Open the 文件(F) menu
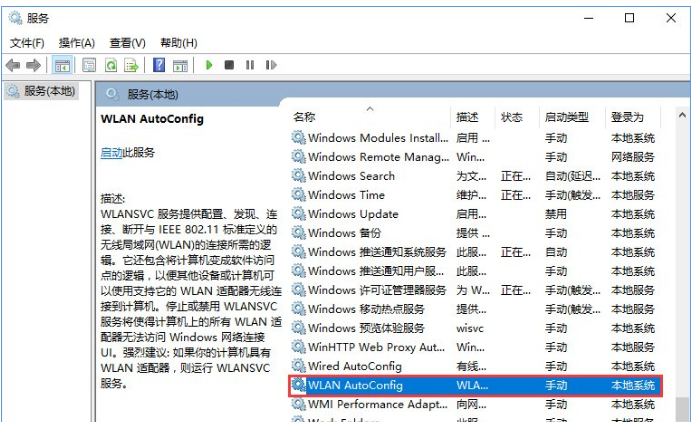 pos(27,43)
